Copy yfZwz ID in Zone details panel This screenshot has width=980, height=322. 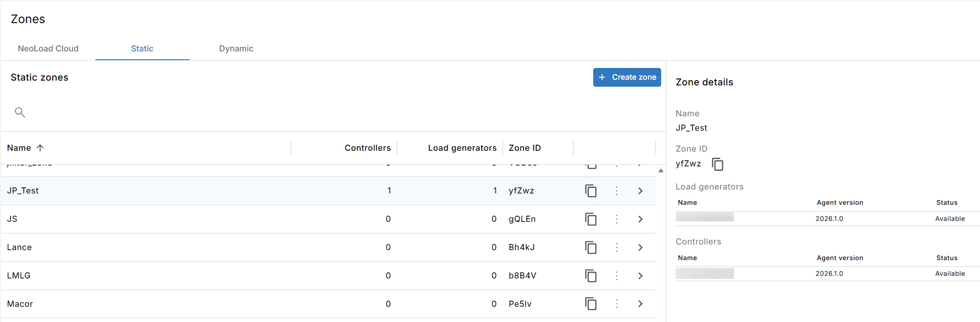(717, 164)
